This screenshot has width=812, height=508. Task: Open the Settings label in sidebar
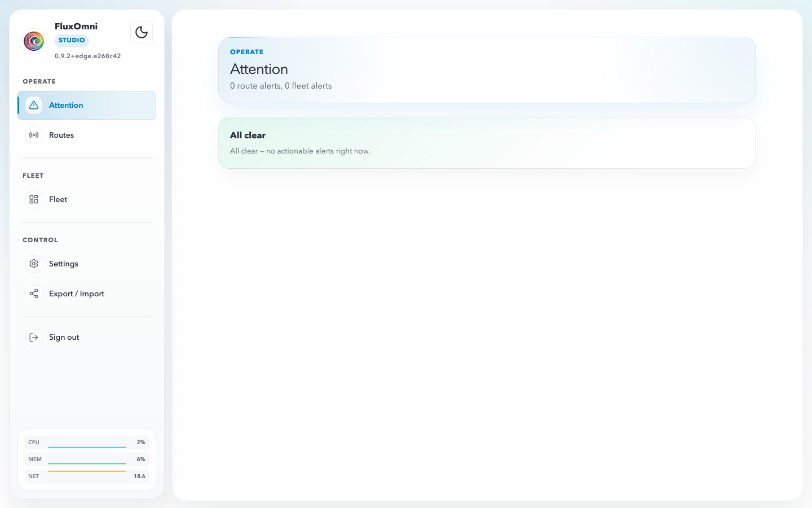[x=64, y=264]
